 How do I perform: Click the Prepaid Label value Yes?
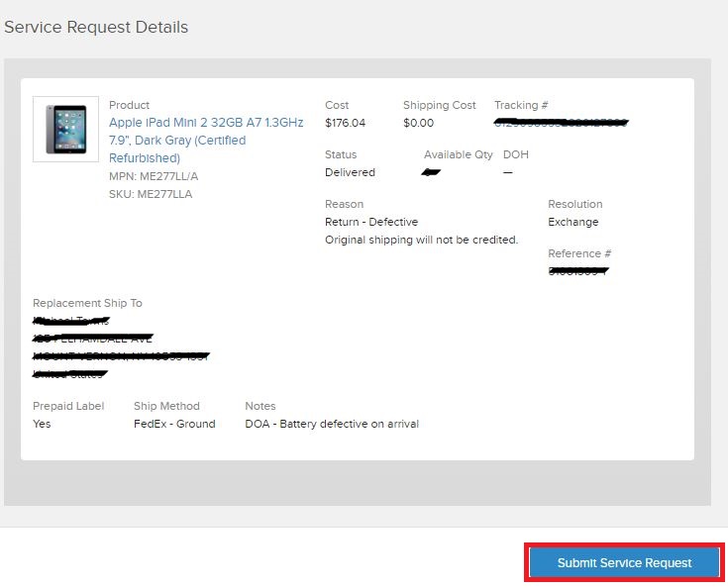(42, 424)
